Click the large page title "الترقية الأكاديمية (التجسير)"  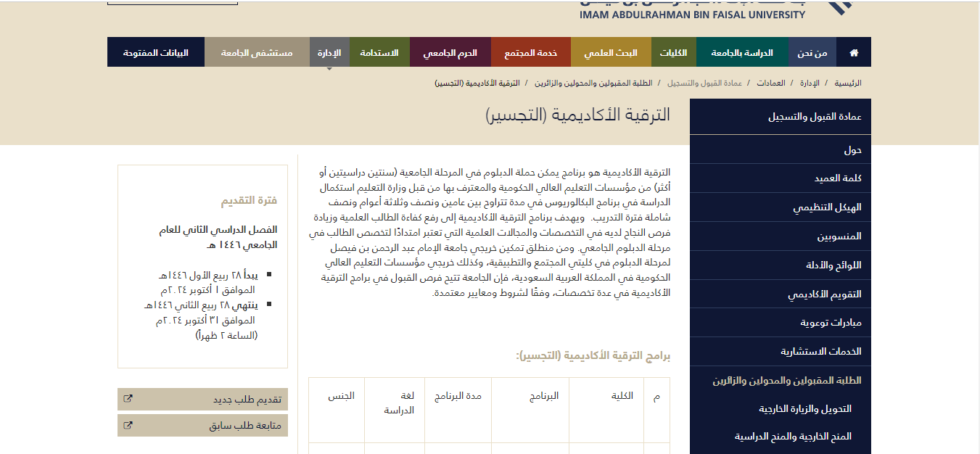(x=578, y=115)
